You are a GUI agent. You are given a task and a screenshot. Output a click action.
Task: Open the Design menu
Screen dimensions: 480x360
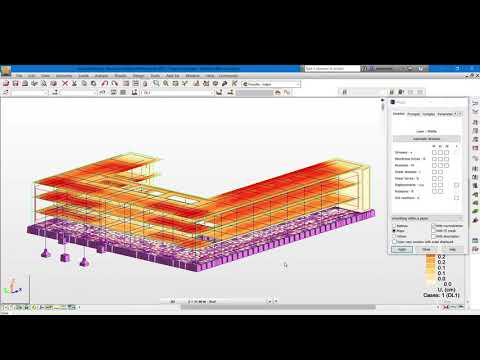coord(138,76)
